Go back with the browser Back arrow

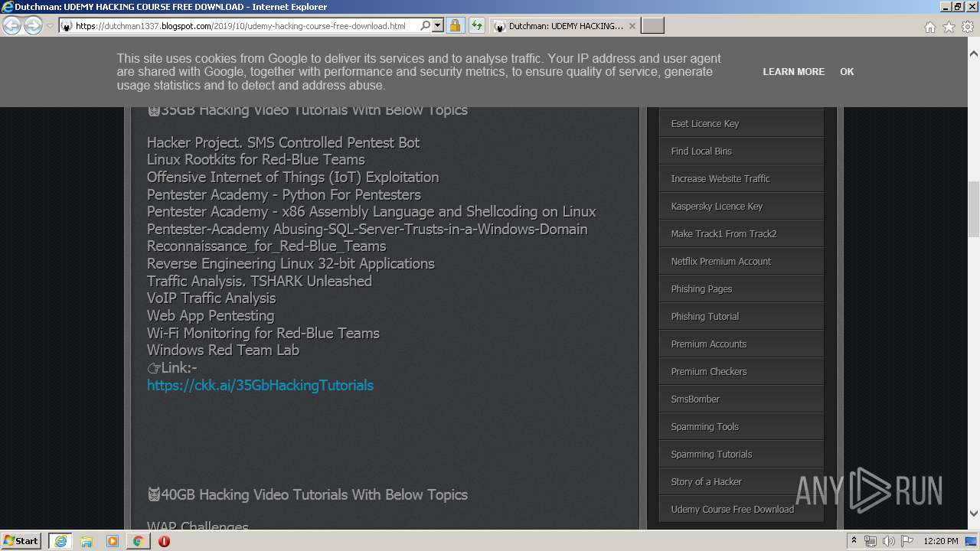point(12,26)
